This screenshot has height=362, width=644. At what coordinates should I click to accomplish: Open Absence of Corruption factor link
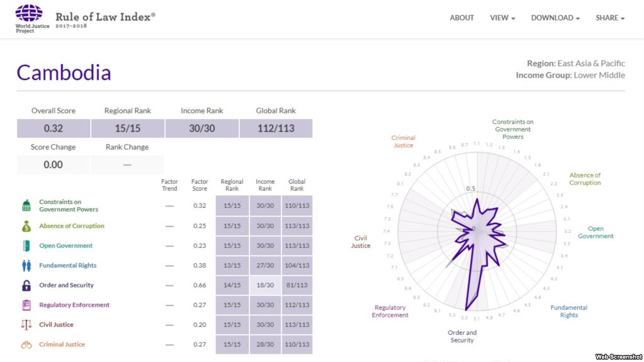click(72, 225)
